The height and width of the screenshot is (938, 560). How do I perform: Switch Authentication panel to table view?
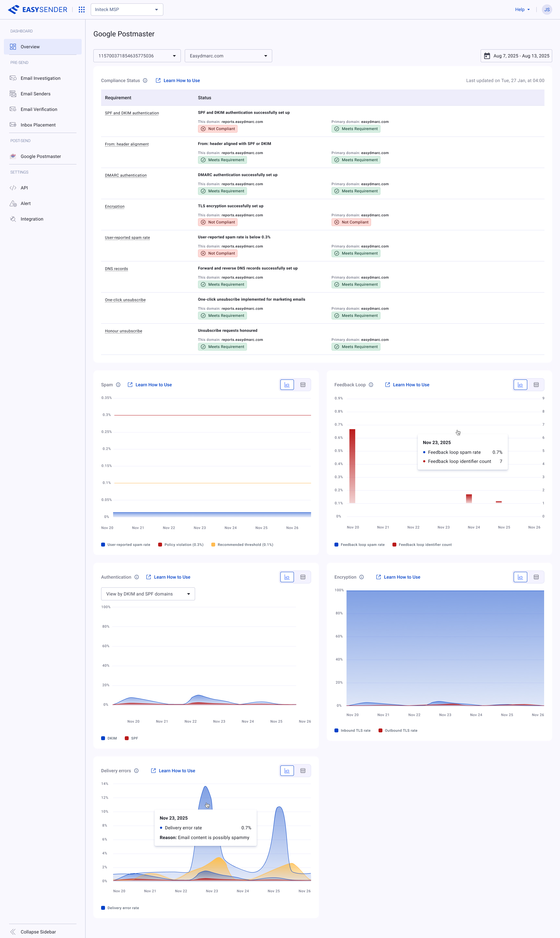(303, 577)
